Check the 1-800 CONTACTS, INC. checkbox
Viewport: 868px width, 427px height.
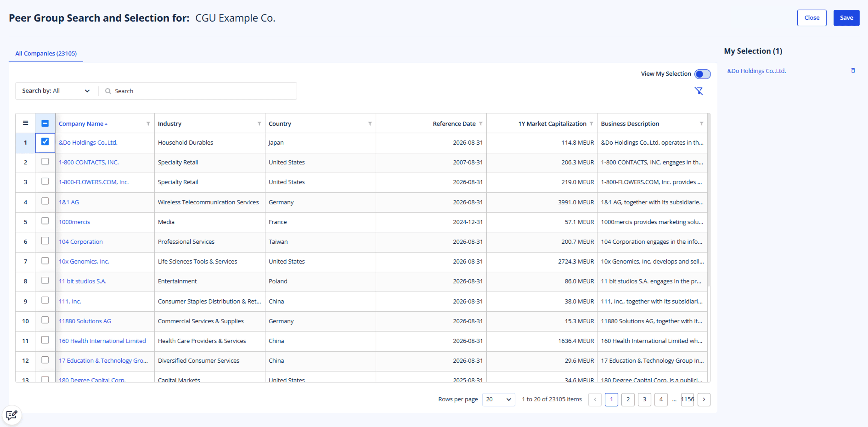pos(45,162)
